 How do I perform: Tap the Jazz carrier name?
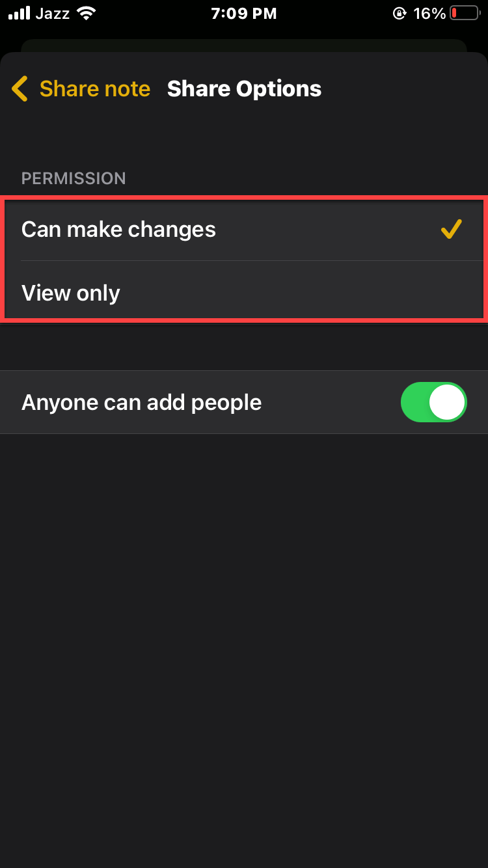(x=53, y=14)
